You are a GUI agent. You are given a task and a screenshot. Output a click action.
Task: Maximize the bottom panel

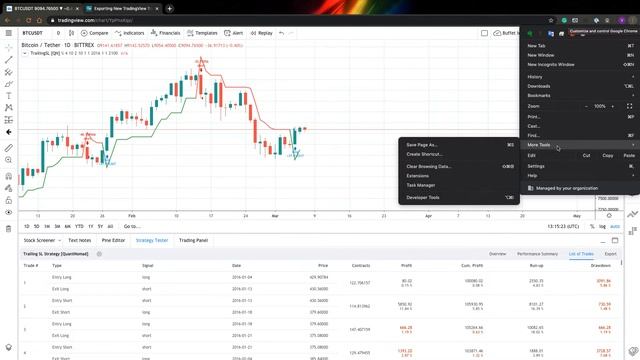pos(615,240)
